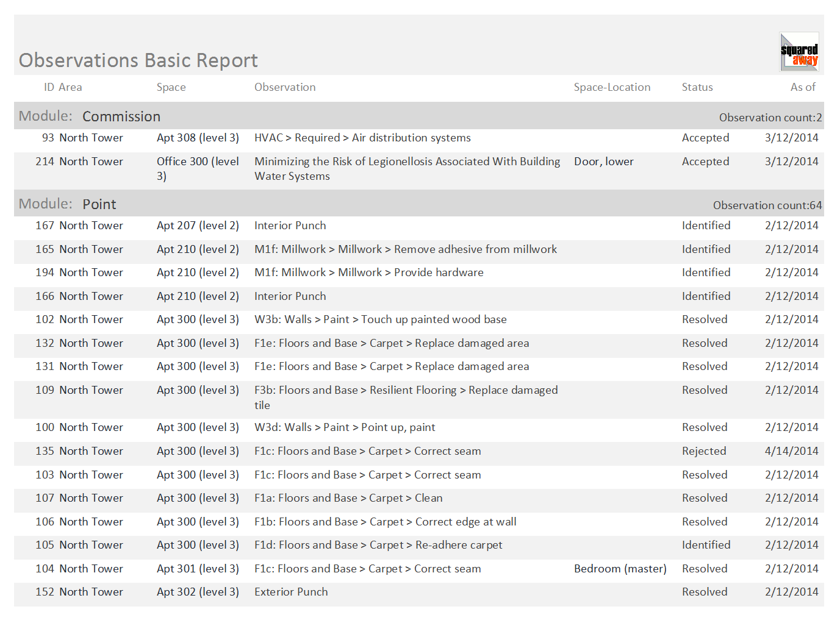Screen dimensions: 840x623
Task: Click the Rejected status for observation 135
Action: click(x=704, y=451)
